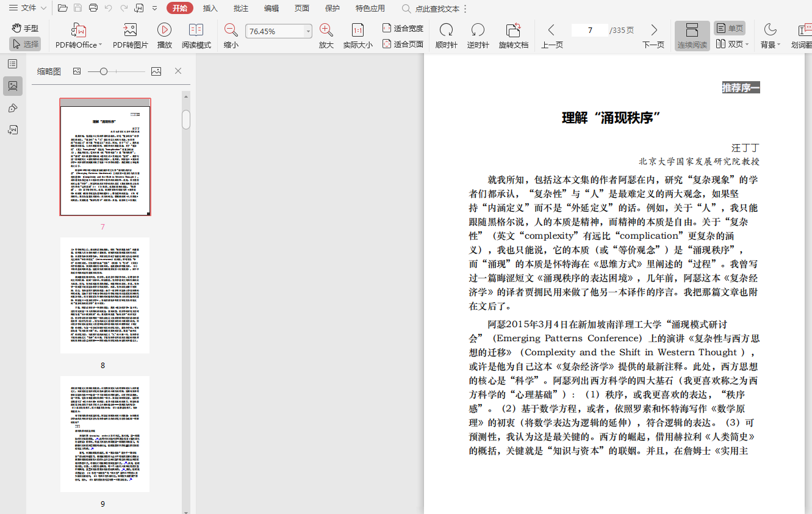This screenshot has width=812, height=514.
Task: Set view to 实际大小 actual size
Action: [357, 35]
